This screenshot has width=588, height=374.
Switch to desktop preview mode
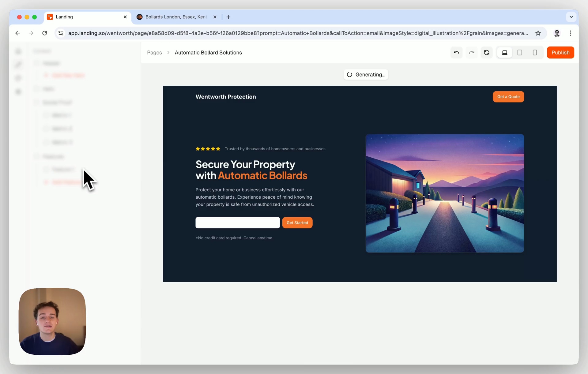point(504,53)
